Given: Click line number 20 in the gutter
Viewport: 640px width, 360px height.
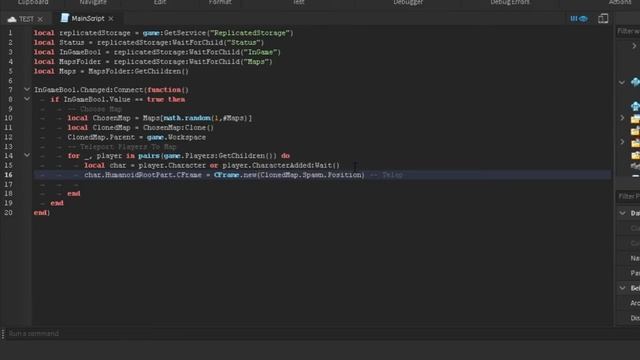Looking at the screenshot, I should tap(9, 213).
